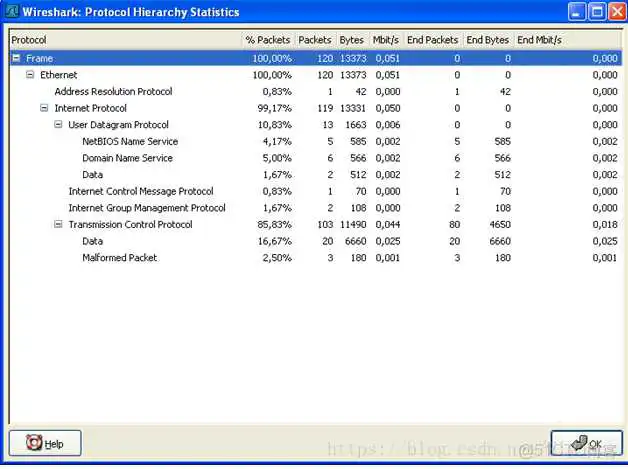Image resolution: width=628 pixels, height=469 pixels.
Task: Click the 1663 bytes value for UDP
Action: coord(356,125)
